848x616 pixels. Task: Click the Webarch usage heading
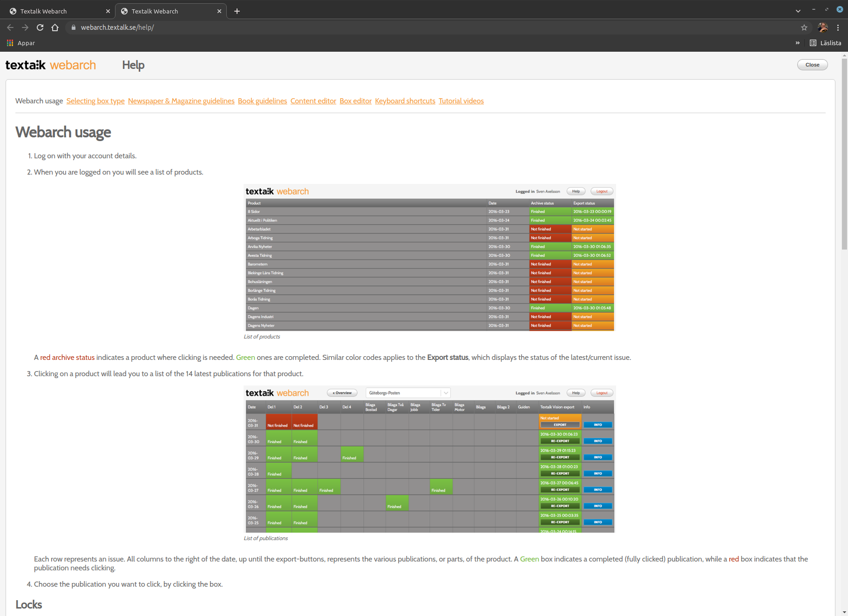(63, 132)
